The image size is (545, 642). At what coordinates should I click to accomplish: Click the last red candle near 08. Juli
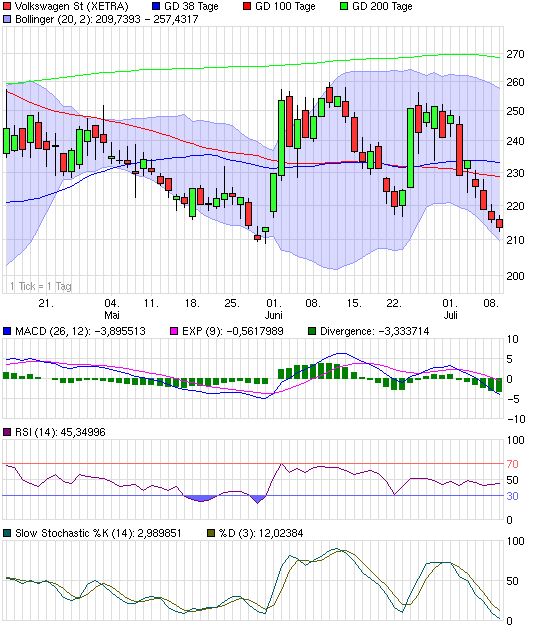click(x=500, y=224)
